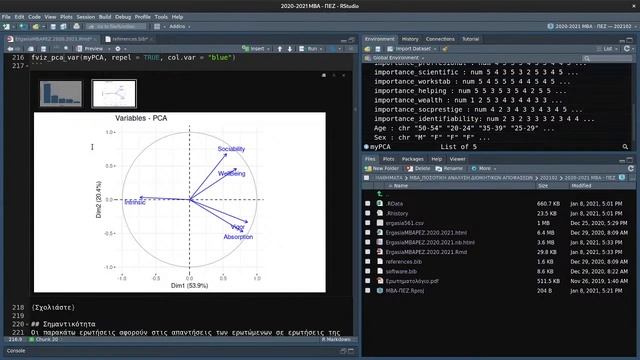Viewport: 640px width, 360px height.
Task: Tick checkbox for ErgasiaMBAPEZ.2020.2021.Rmd
Action: click(x=368, y=252)
